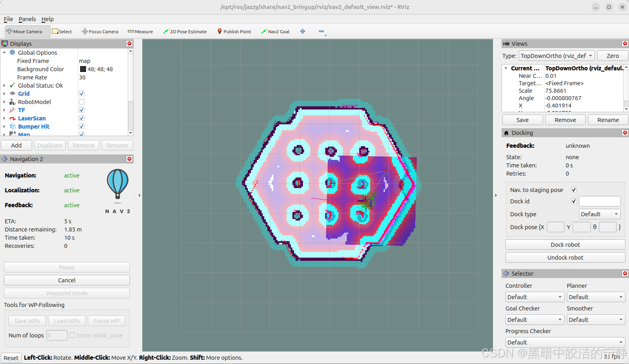Enable the RobotModel display checkbox

coord(82,102)
